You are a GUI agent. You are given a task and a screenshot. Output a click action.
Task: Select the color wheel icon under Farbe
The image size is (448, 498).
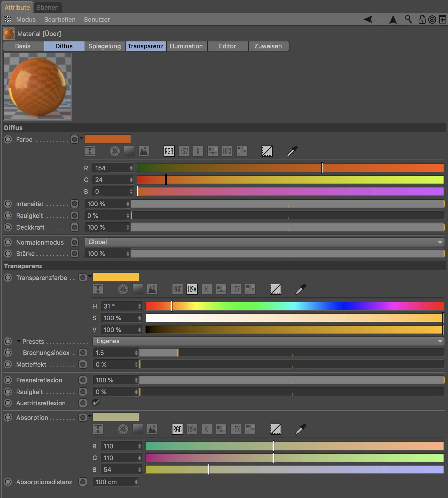(115, 151)
